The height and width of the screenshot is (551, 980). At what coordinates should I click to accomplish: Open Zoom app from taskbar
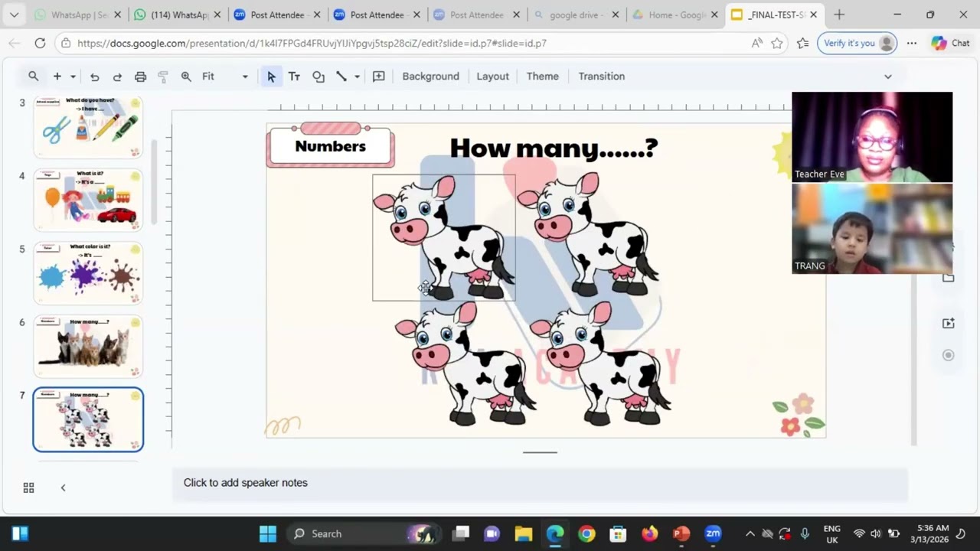point(713,533)
